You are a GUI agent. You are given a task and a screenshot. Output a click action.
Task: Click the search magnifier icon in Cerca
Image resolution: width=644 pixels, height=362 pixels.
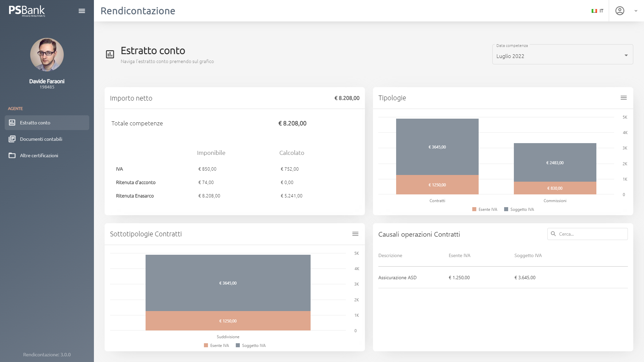553,234
